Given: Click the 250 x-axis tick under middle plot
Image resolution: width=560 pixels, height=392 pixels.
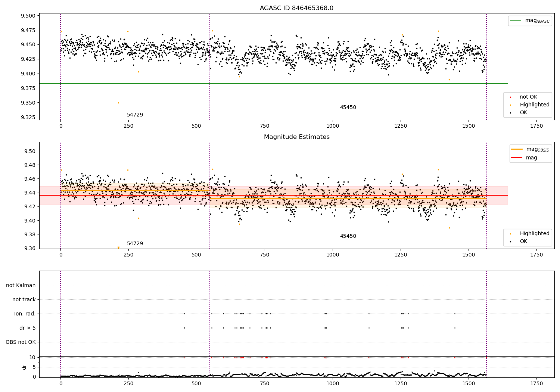Looking at the screenshot, I should pyautogui.click(x=128, y=255).
